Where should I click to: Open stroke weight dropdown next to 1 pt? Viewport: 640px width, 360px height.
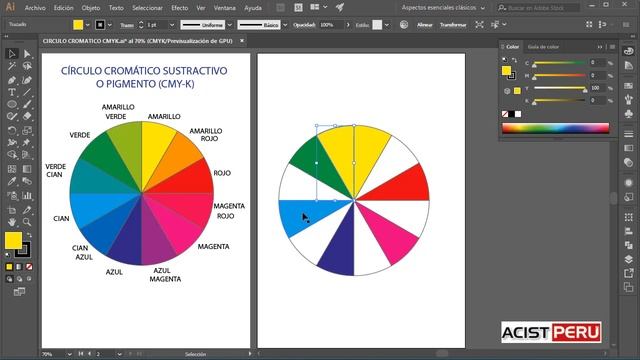coord(172,25)
